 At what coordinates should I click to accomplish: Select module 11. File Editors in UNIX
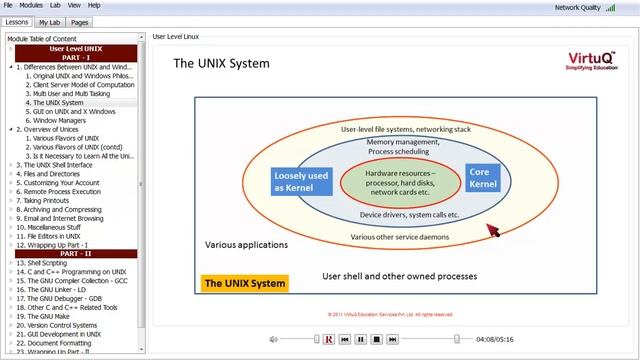[48, 236]
